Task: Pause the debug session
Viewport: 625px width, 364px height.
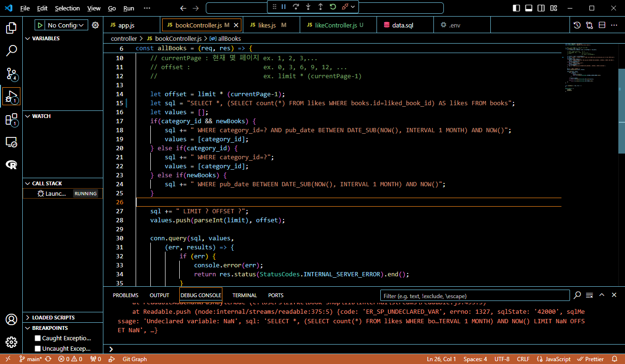Action: tap(284, 7)
